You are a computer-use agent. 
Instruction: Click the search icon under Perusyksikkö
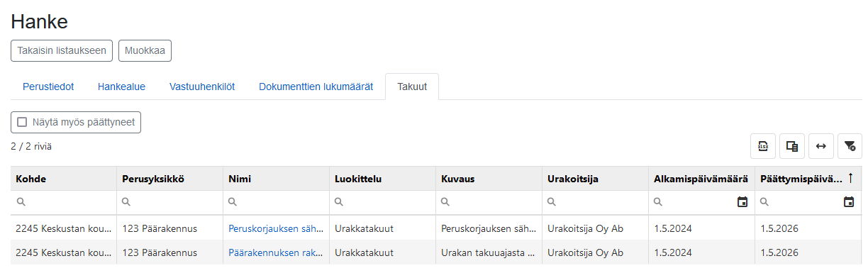(127, 202)
